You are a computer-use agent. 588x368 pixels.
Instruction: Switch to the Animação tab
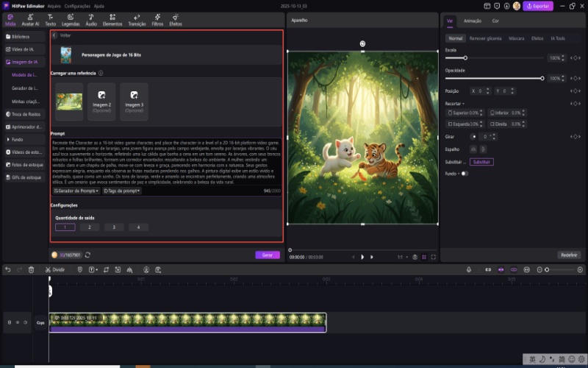[x=473, y=21]
